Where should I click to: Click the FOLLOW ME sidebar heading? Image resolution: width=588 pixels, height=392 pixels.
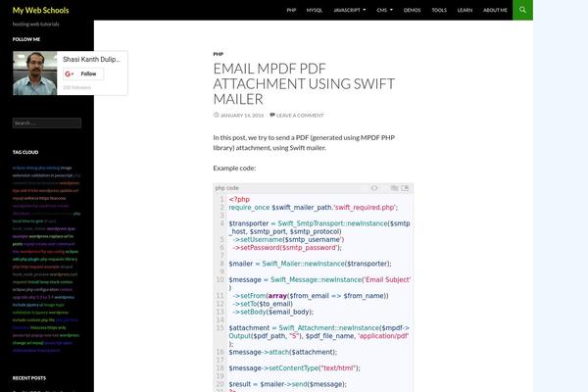tap(26, 39)
